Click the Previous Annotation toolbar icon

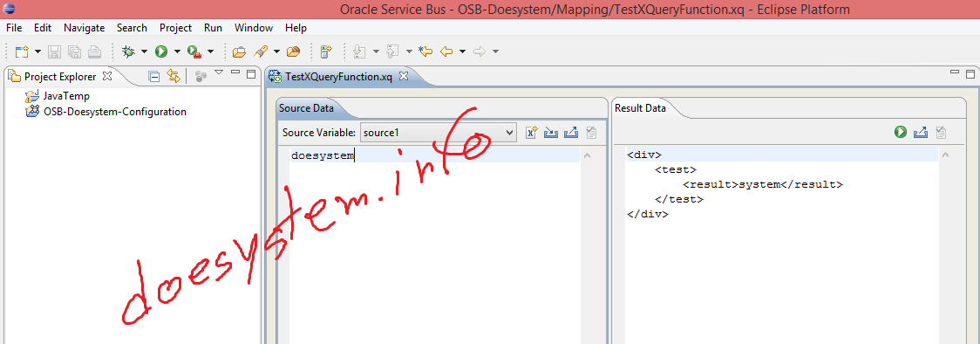(393, 52)
